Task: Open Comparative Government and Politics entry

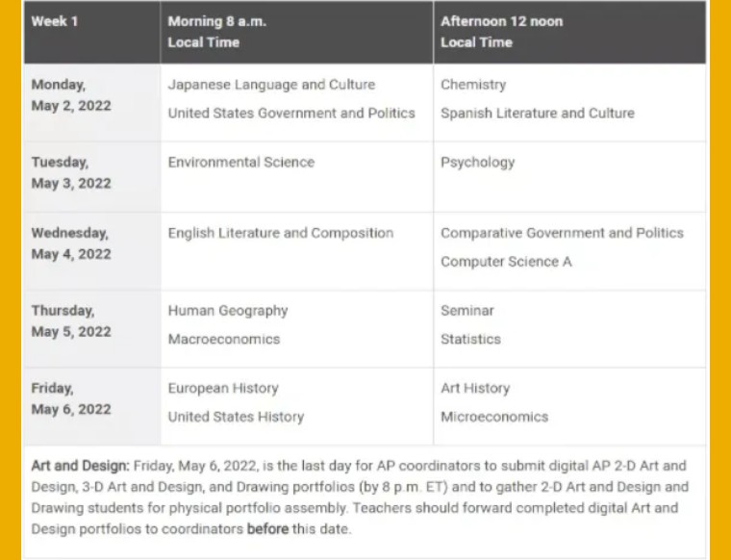Action: [563, 233]
